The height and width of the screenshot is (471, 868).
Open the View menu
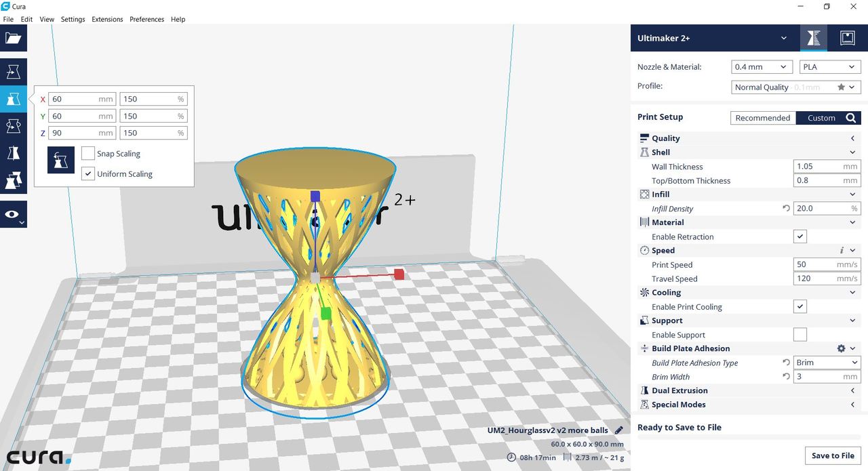click(47, 19)
